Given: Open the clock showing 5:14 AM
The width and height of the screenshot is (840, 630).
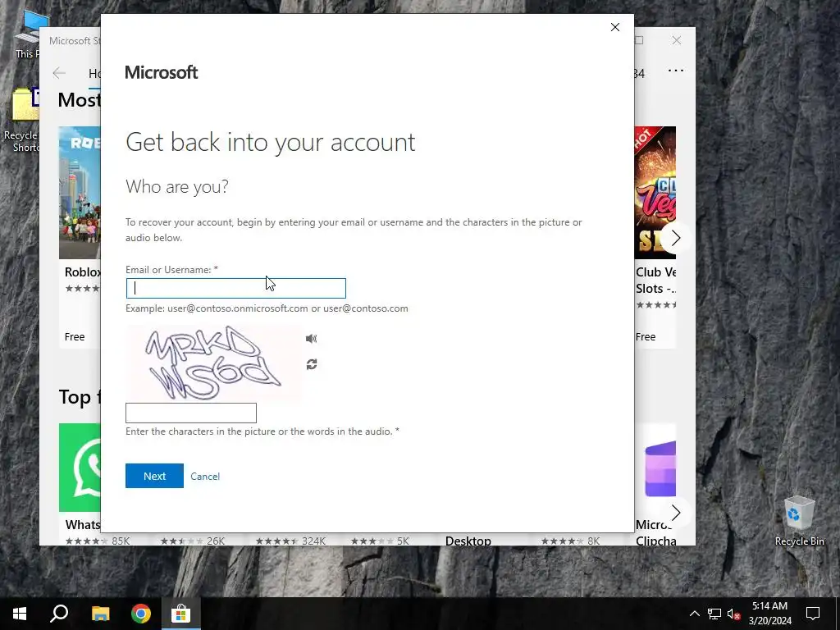Looking at the screenshot, I should pyautogui.click(x=769, y=614).
